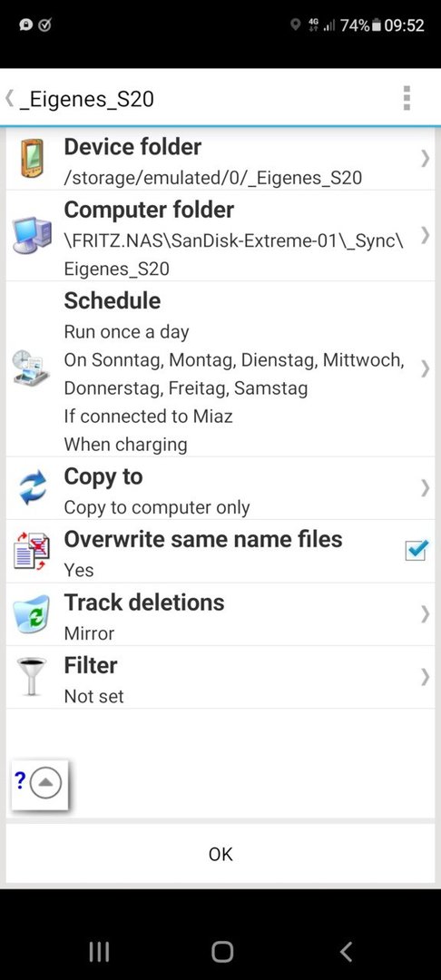Confirm with the OK button
441x980 pixels.
(x=220, y=854)
